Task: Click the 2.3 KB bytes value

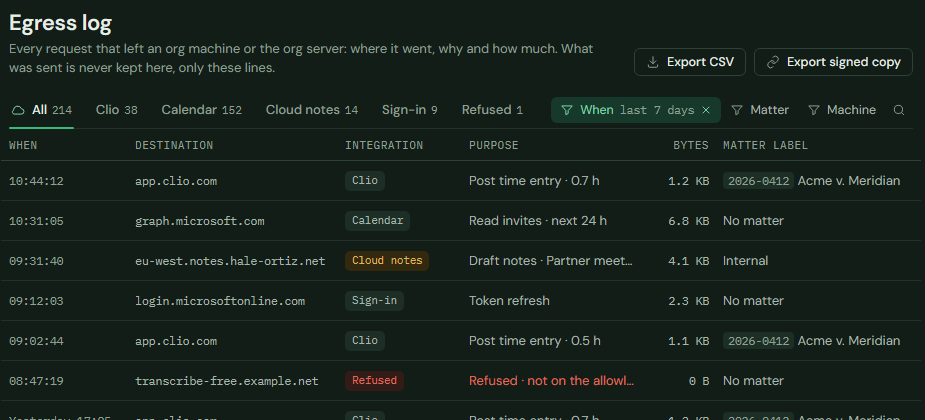Action: pos(688,301)
